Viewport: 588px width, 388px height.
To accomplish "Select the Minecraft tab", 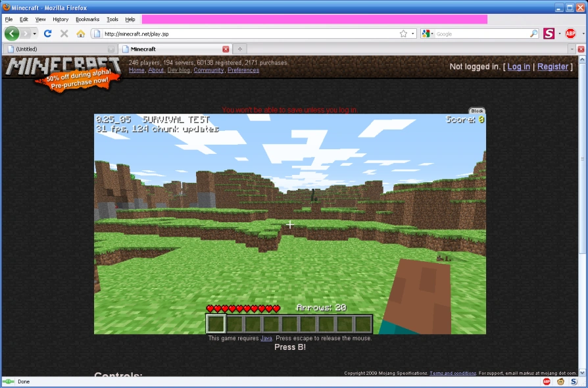I will (x=174, y=49).
